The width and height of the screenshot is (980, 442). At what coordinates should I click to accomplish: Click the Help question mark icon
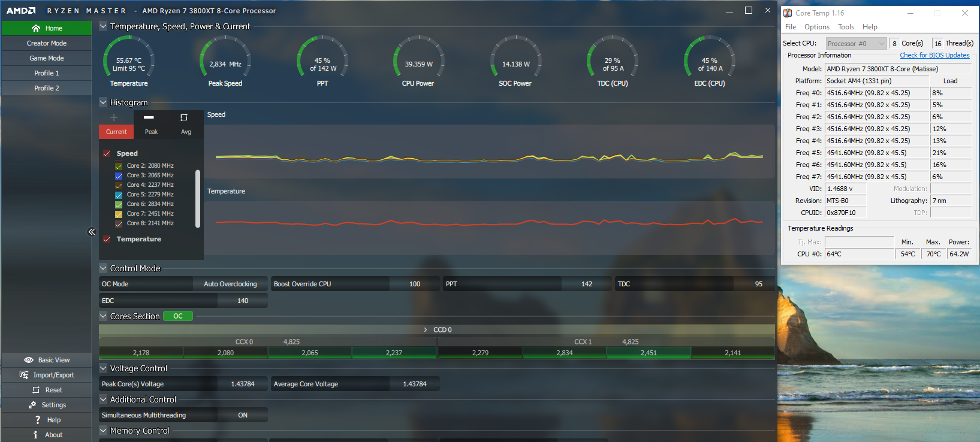pyautogui.click(x=38, y=420)
